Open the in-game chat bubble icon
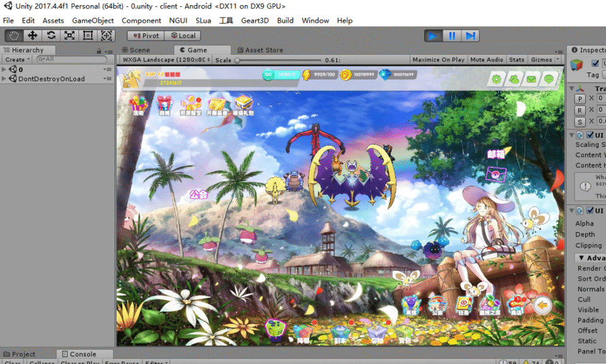The image size is (606, 364). coord(549,79)
